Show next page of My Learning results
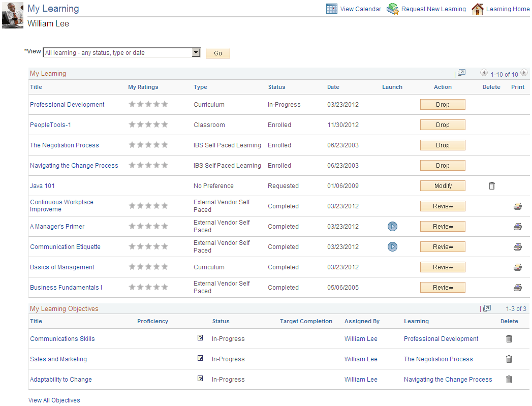Screen dimensions: 532x406 point(524,73)
